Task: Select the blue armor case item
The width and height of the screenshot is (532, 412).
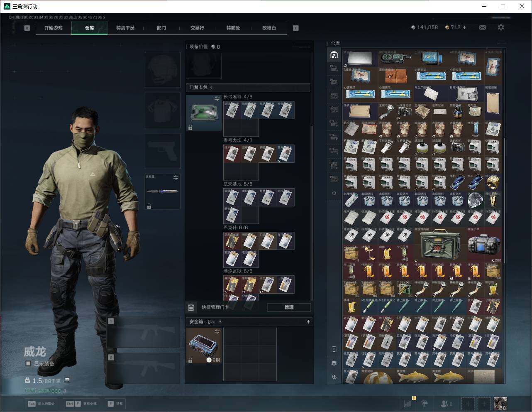Action: pos(484,245)
